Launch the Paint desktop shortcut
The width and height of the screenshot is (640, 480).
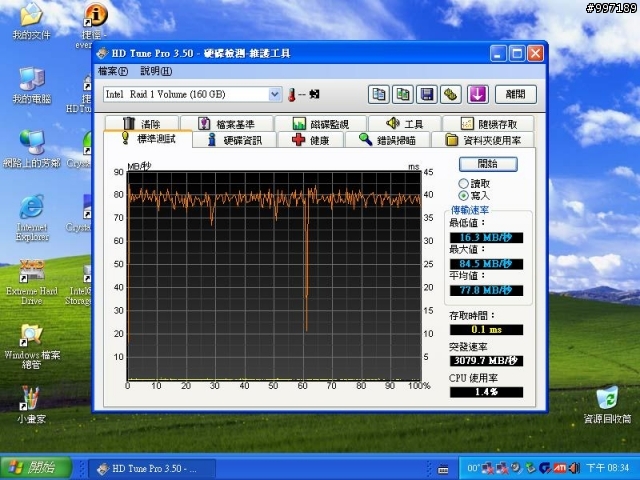[31, 404]
